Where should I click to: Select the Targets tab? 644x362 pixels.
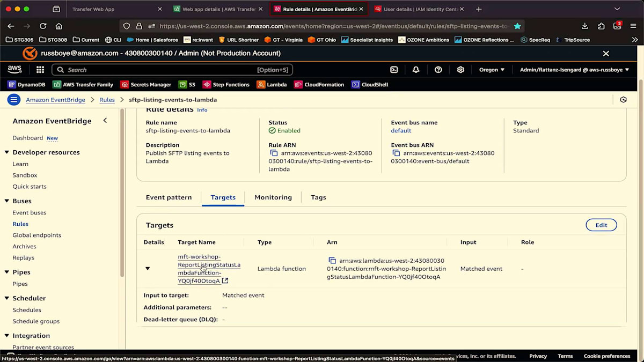click(223, 197)
